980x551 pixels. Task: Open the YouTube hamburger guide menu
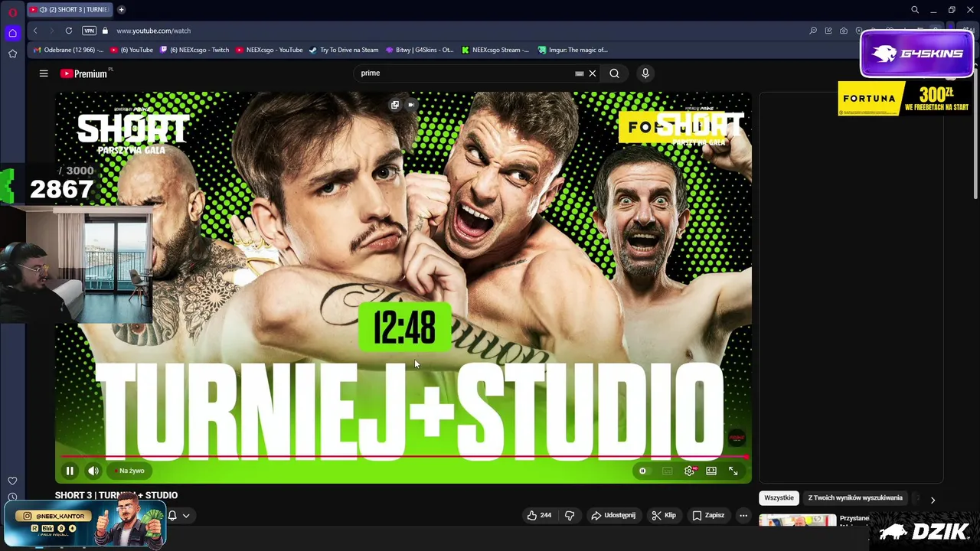(44, 73)
